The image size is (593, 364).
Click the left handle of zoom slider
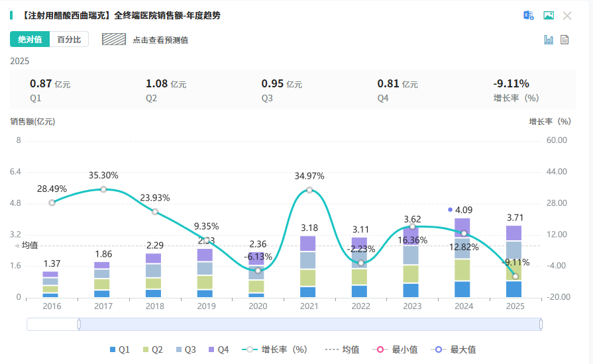(x=79, y=324)
